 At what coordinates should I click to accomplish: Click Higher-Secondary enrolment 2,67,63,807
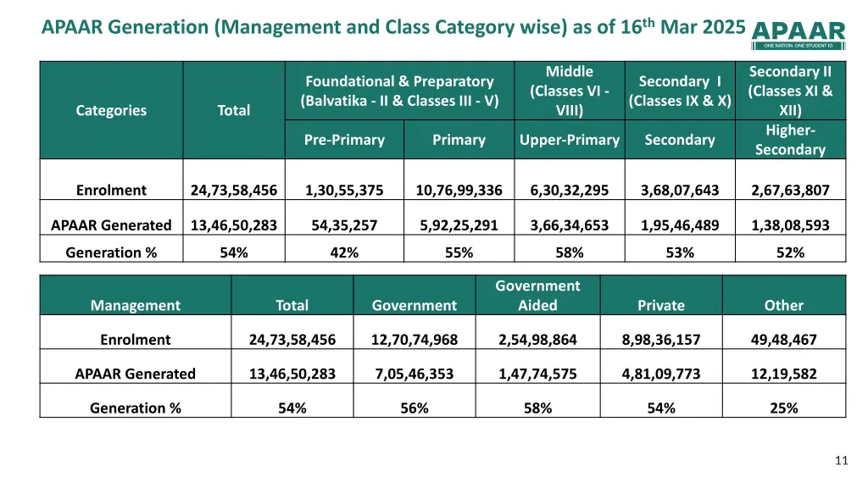791,191
